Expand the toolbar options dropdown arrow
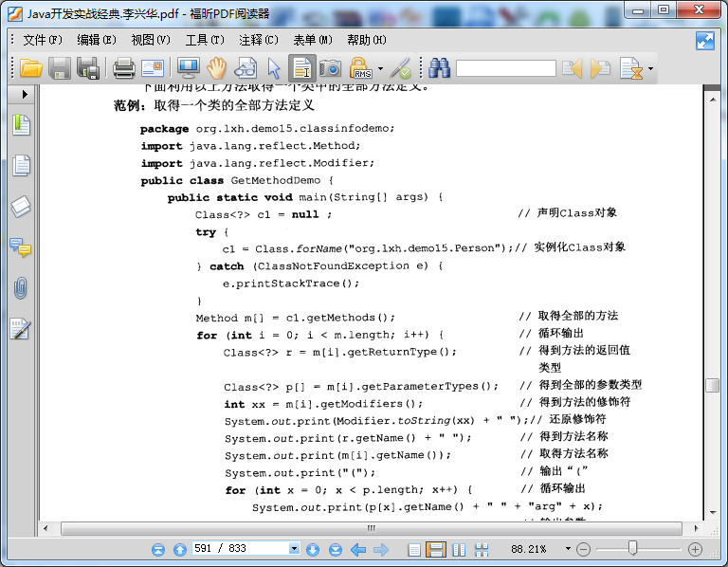The width and height of the screenshot is (728, 567). (x=651, y=68)
